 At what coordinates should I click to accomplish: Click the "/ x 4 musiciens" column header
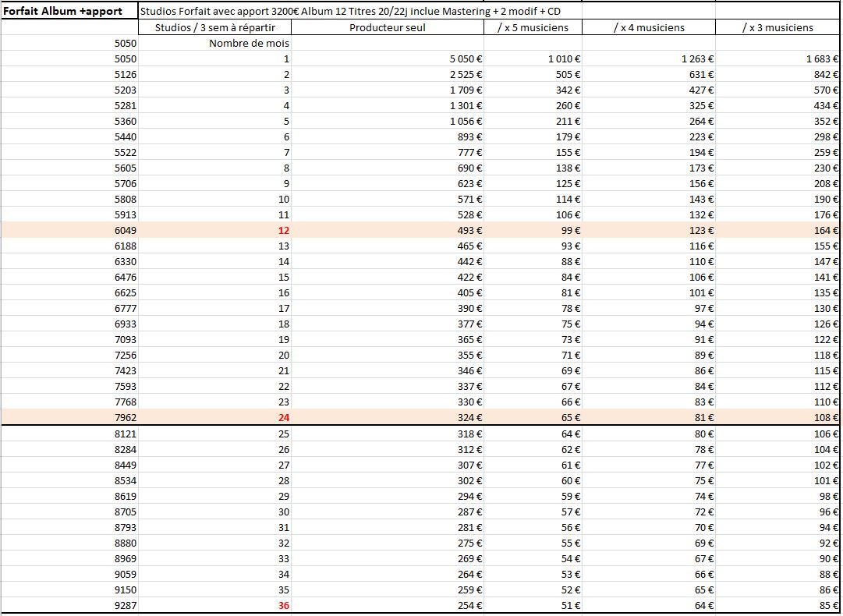pos(649,28)
